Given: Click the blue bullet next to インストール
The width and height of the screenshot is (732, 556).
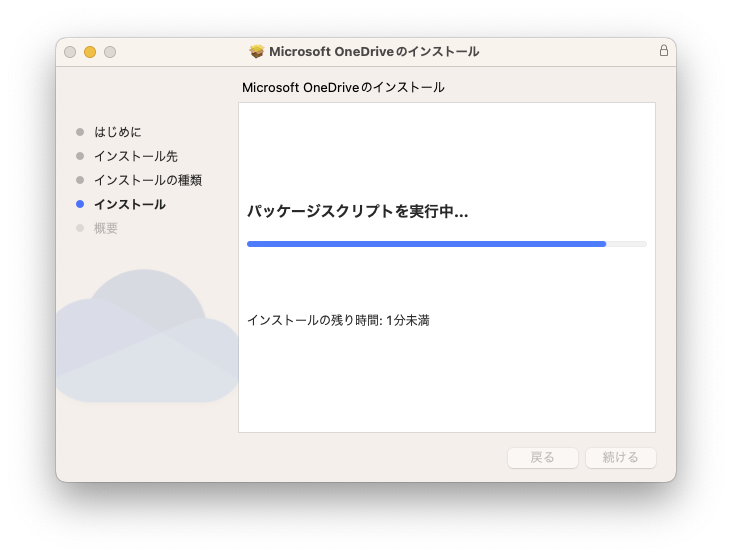Looking at the screenshot, I should [80, 204].
